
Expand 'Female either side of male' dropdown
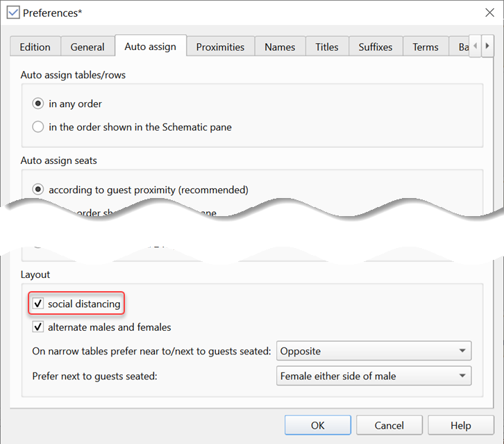click(x=373, y=376)
